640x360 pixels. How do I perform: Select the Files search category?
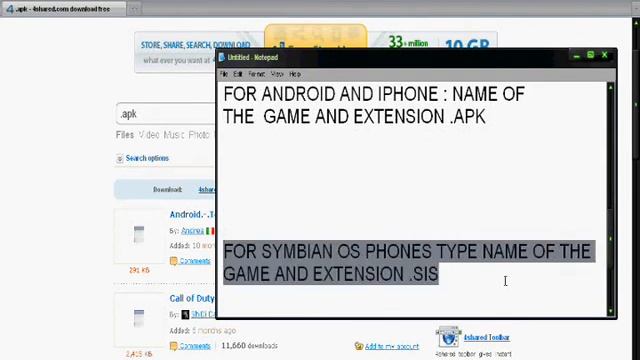point(125,135)
